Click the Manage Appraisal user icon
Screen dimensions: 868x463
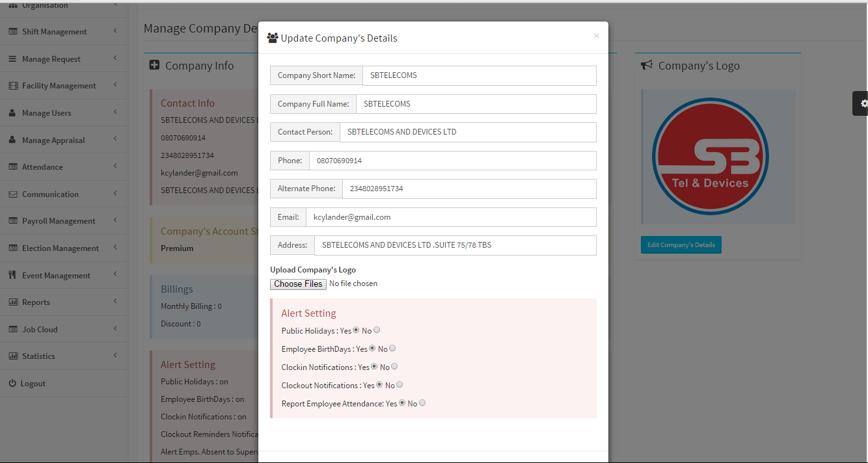coord(13,140)
